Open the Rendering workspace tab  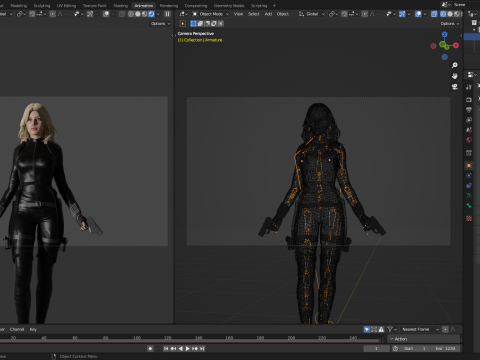[x=169, y=6]
